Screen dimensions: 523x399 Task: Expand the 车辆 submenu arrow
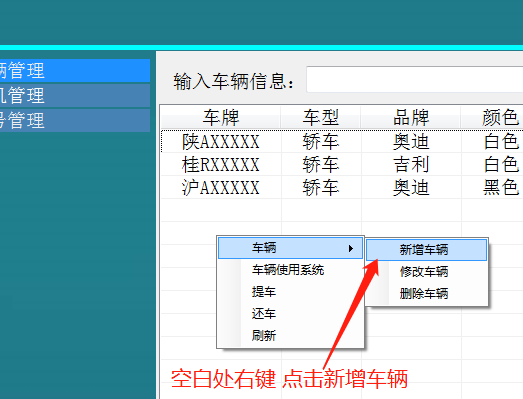pyautogui.click(x=351, y=249)
